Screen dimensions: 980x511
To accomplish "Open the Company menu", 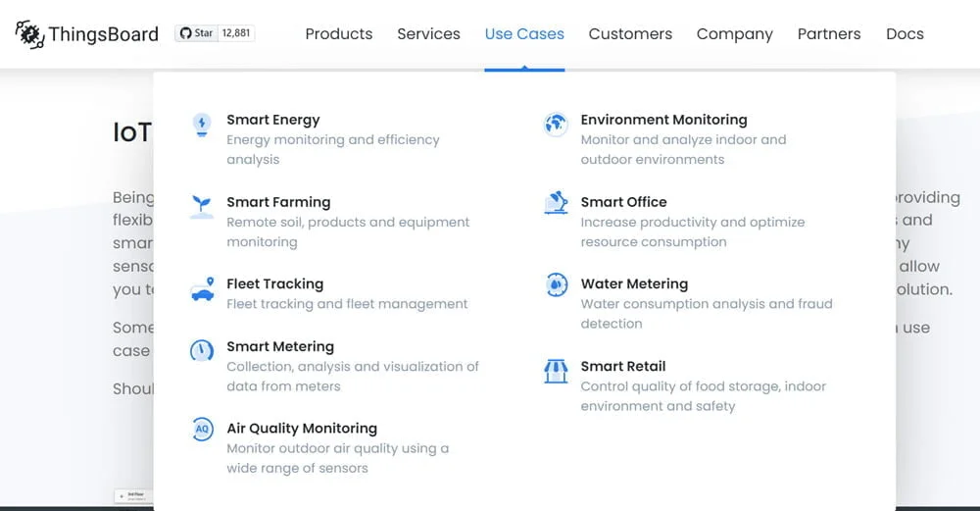I will coord(734,33).
